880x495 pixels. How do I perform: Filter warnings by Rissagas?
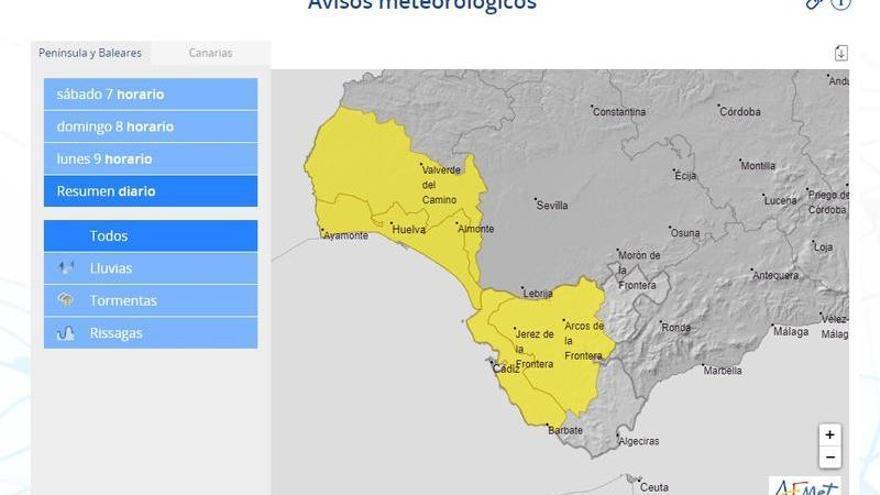(x=150, y=333)
